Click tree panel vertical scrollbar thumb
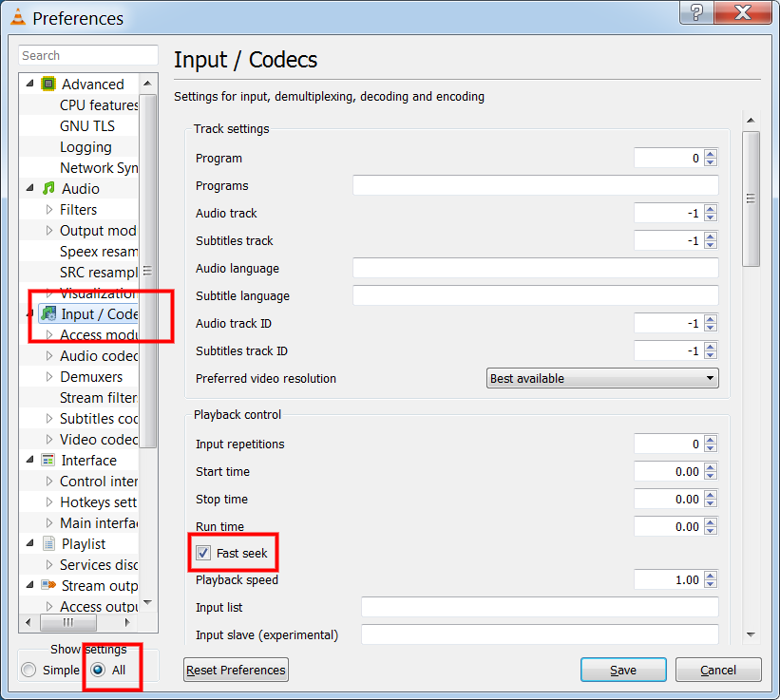The height and width of the screenshot is (700, 780). pos(147,271)
